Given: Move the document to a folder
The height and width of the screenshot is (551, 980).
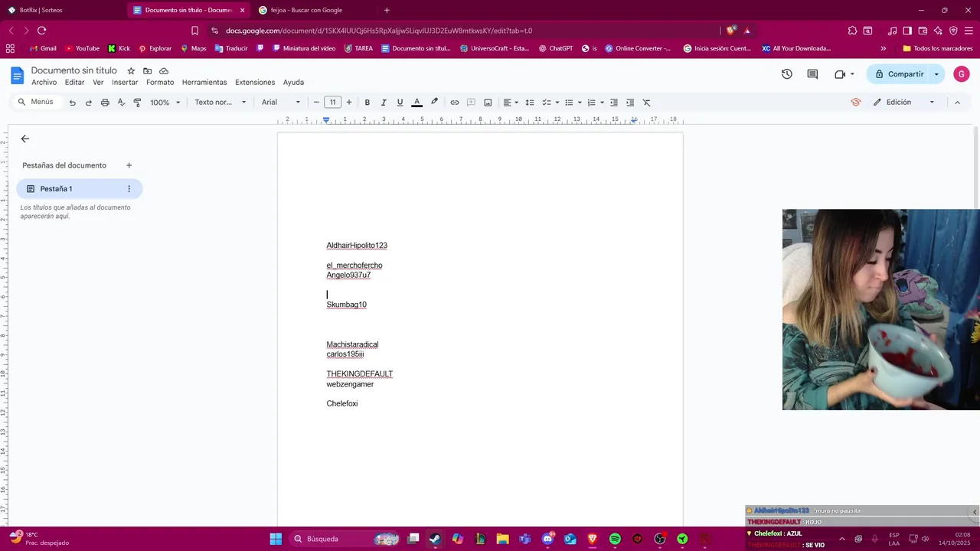Looking at the screenshot, I should tap(147, 70).
